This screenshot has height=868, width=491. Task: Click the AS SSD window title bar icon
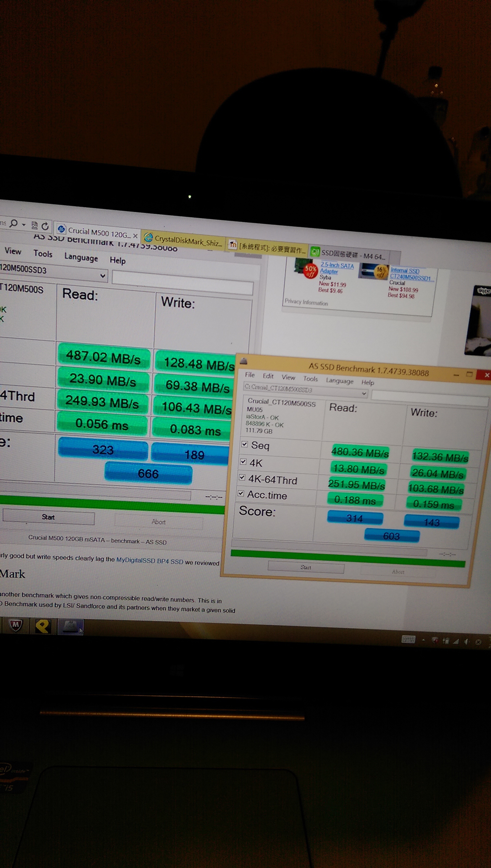coord(243,361)
